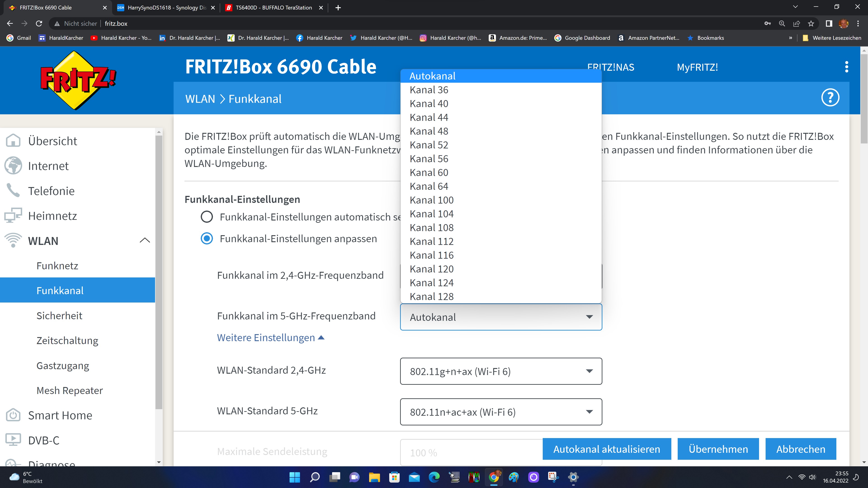Open Windows Start menu
Viewport: 868px width, 488px height.
click(x=295, y=477)
